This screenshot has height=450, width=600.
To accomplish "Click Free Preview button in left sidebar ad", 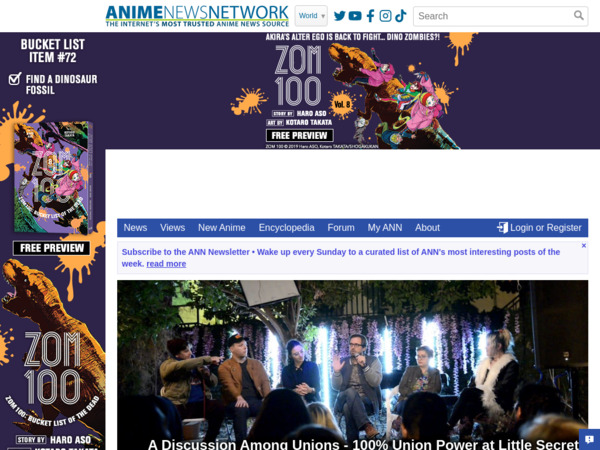I will (52, 248).
